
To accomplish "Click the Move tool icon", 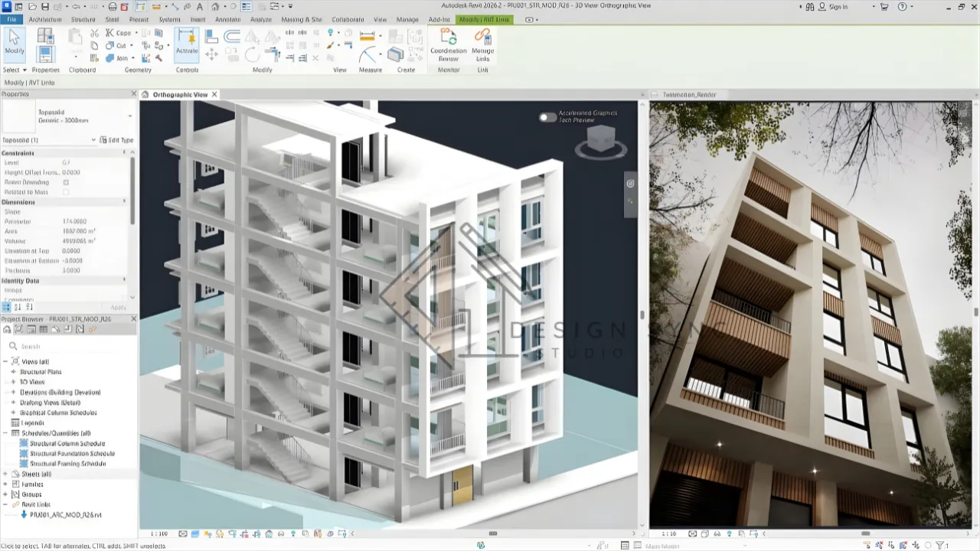I will [212, 54].
